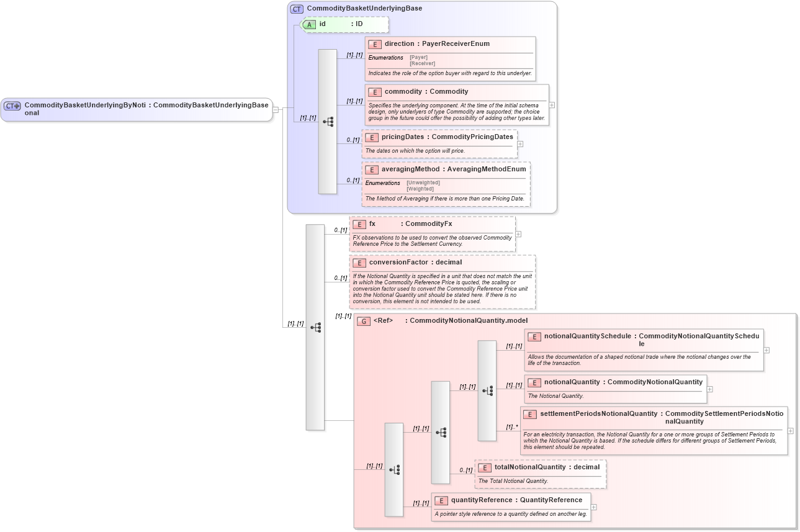Expand the pricingDates element
800x532 pixels.
point(521,143)
